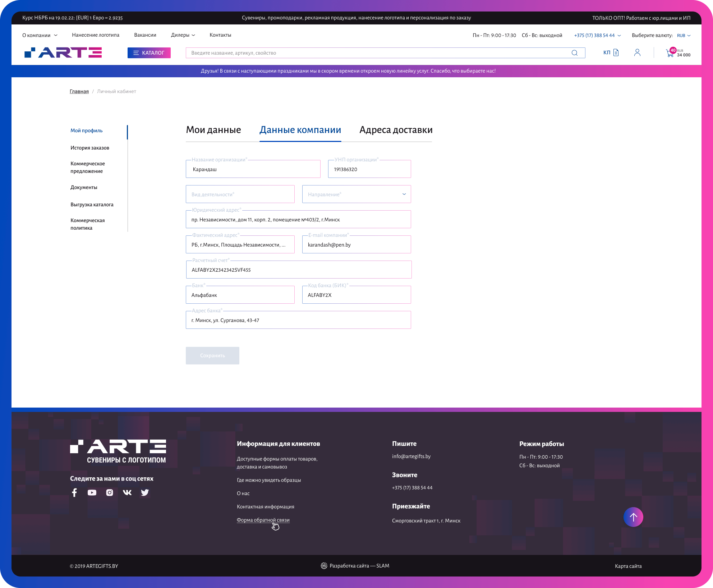Click the Вид деятельности input field
The image size is (713, 588).
point(240,194)
